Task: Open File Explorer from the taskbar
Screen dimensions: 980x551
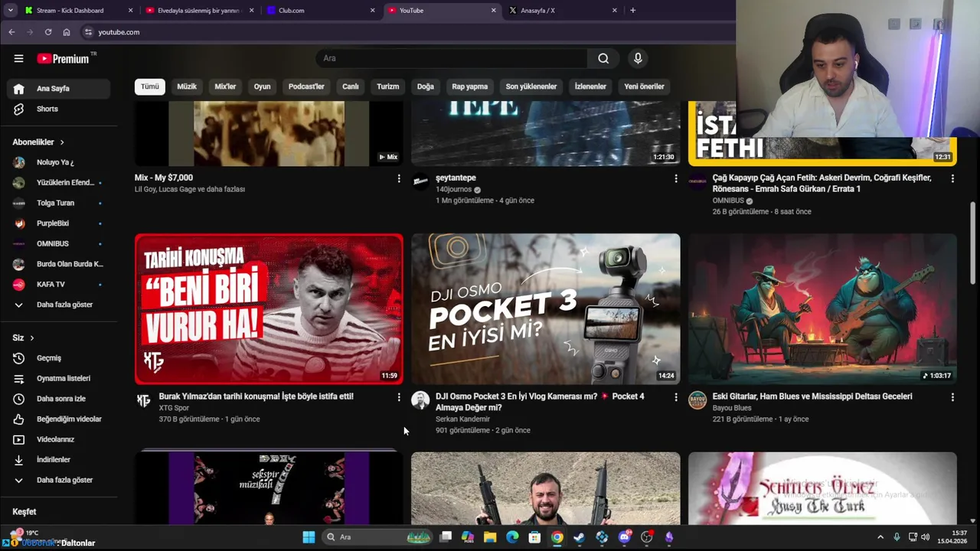Action: pos(490,537)
